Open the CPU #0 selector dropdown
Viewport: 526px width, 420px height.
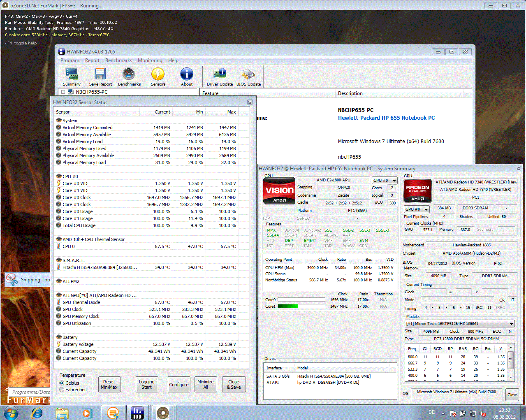pyautogui.click(x=385, y=180)
